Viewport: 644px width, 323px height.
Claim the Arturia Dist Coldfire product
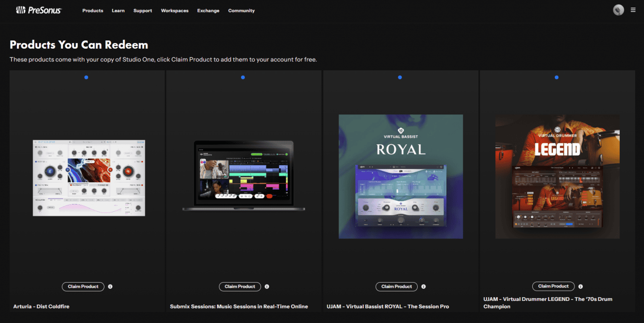(83, 287)
